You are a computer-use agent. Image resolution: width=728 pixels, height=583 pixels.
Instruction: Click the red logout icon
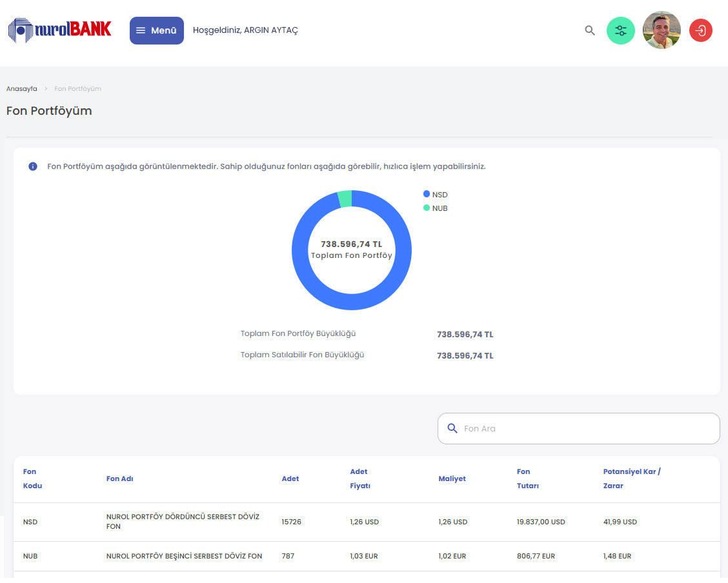[x=700, y=30]
